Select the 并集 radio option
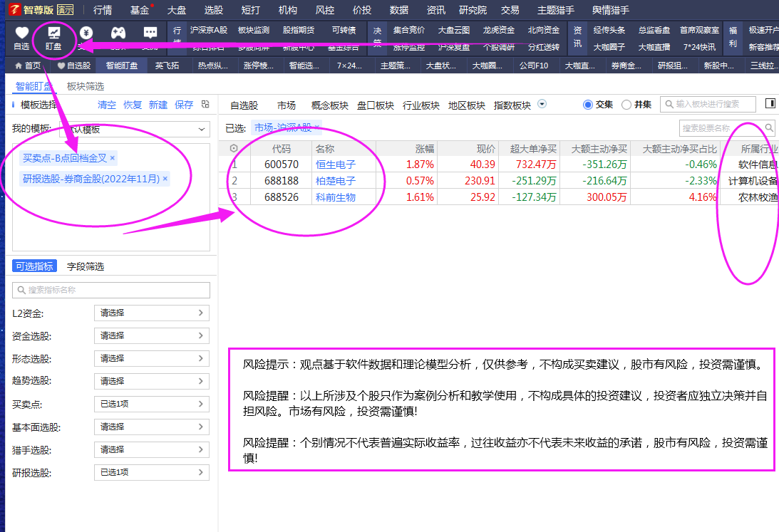 tap(626, 105)
